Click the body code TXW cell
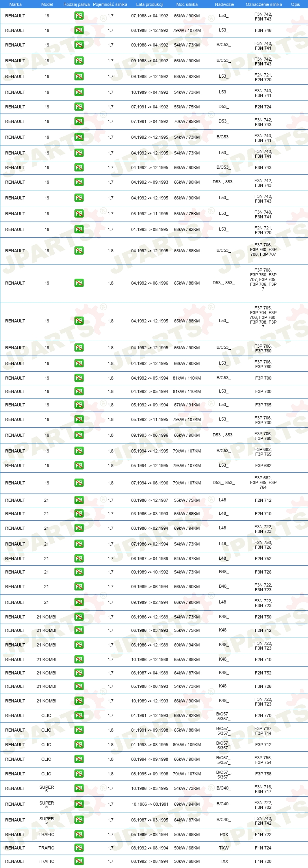 point(224,848)
